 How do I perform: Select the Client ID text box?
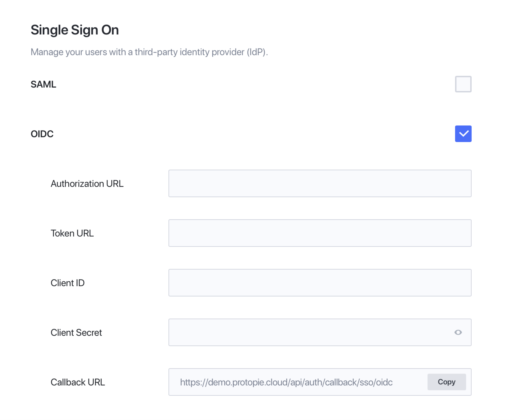(x=320, y=283)
